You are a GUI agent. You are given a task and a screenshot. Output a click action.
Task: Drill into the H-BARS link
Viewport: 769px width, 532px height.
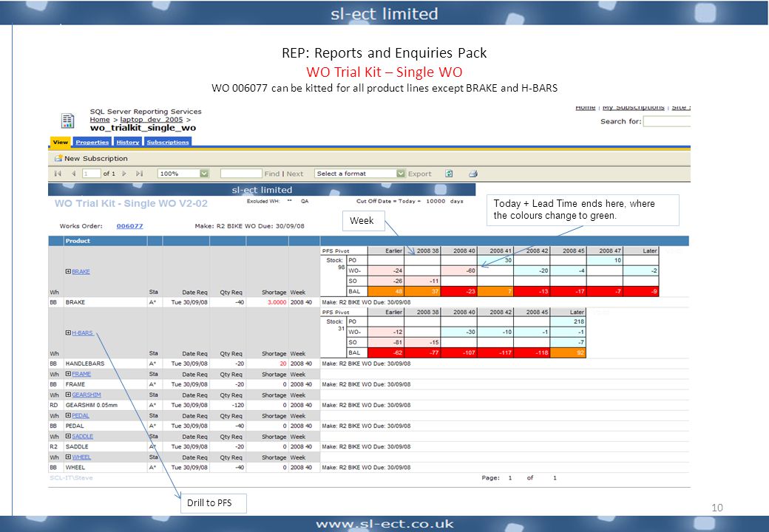pyautogui.click(x=82, y=332)
